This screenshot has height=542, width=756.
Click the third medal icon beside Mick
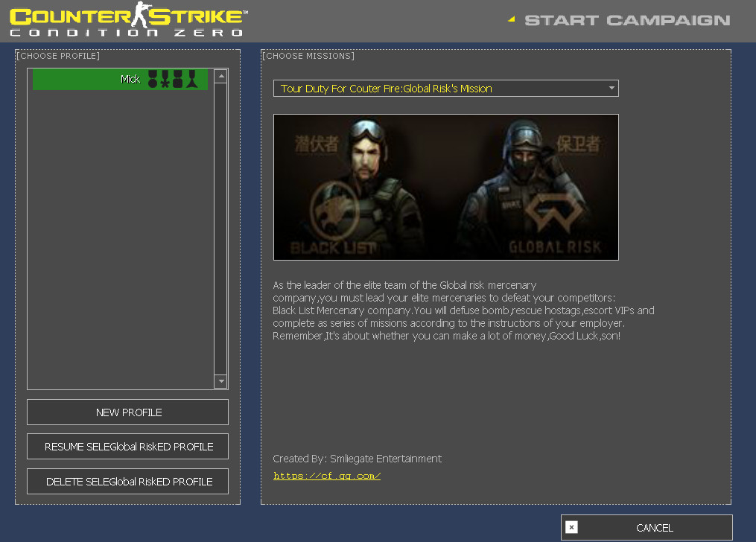[178, 79]
